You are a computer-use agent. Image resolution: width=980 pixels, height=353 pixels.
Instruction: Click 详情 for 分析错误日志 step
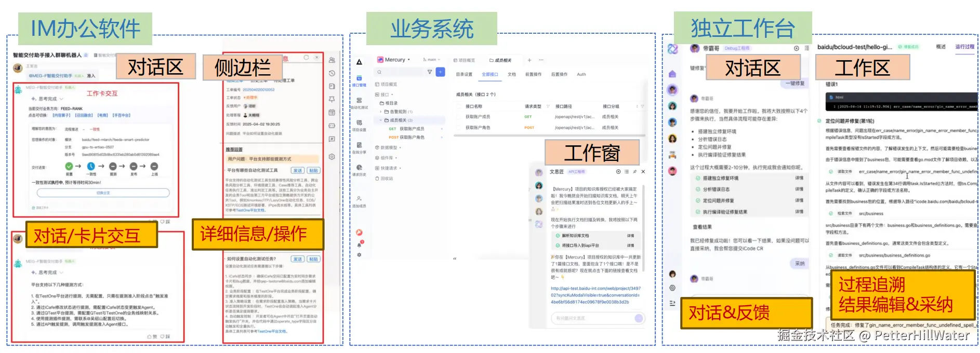click(x=799, y=189)
